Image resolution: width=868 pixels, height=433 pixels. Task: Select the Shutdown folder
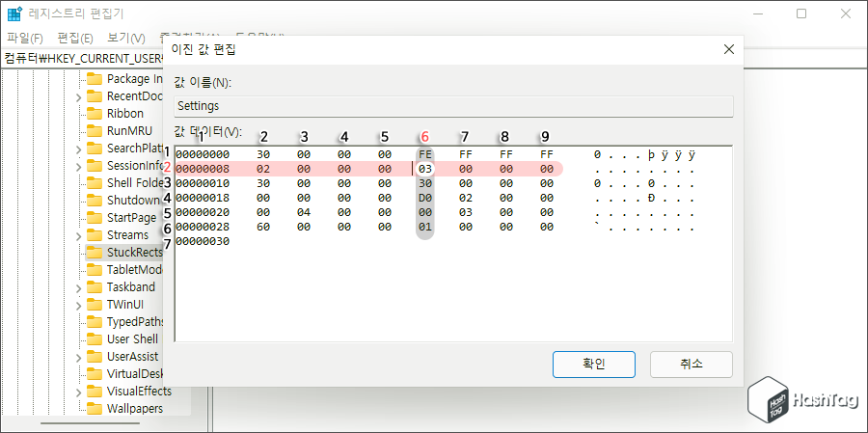coord(133,200)
